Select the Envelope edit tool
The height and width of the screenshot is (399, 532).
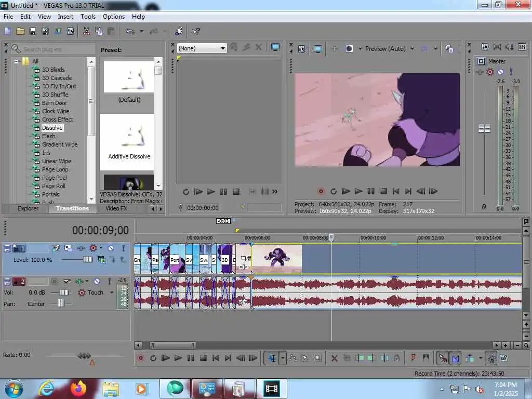[x=292, y=358]
